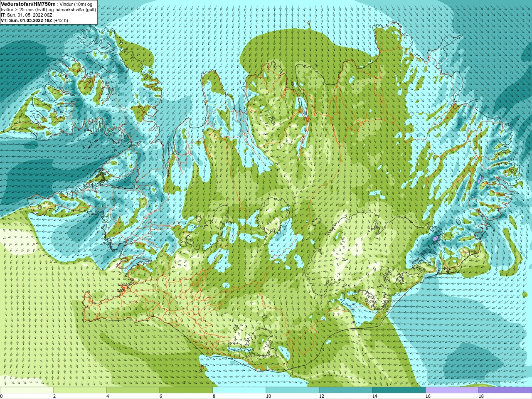The height and width of the screenshot is (399, 532).
Task: Click the darker purple legend swatch above 18
Action: click(x=505, y=390)
